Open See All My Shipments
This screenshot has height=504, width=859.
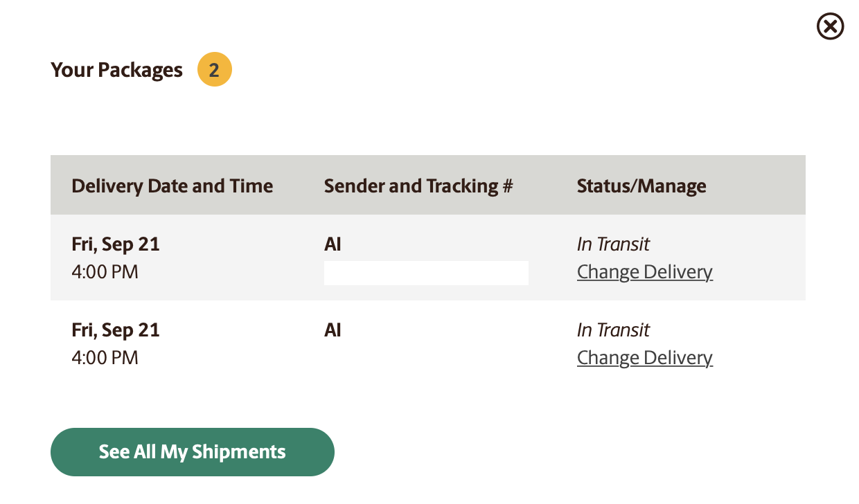coord(193,452)
